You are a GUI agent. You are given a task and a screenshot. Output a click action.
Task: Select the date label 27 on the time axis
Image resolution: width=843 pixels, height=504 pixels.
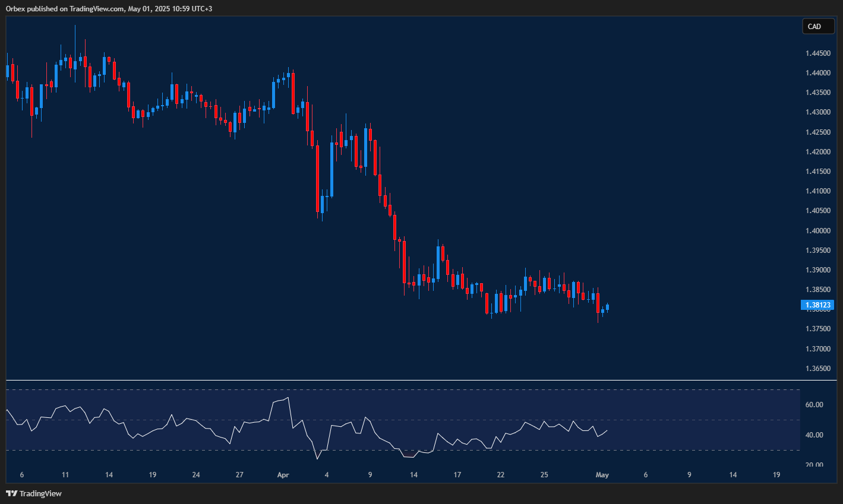pyautogui.click(x=239, y=475)
